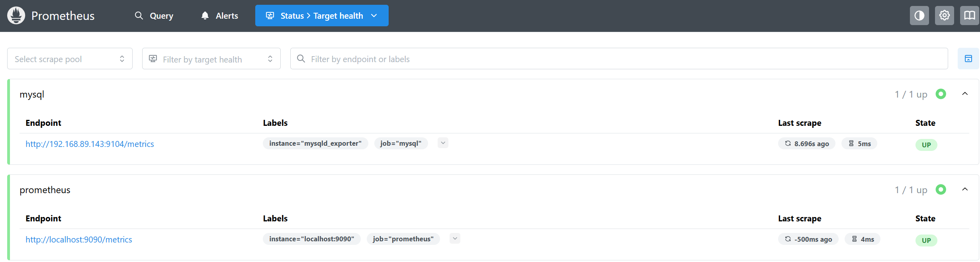Expand more labels for mysql target
The height and width of the screenshot is (262, 980).
[x=443, y=143]
